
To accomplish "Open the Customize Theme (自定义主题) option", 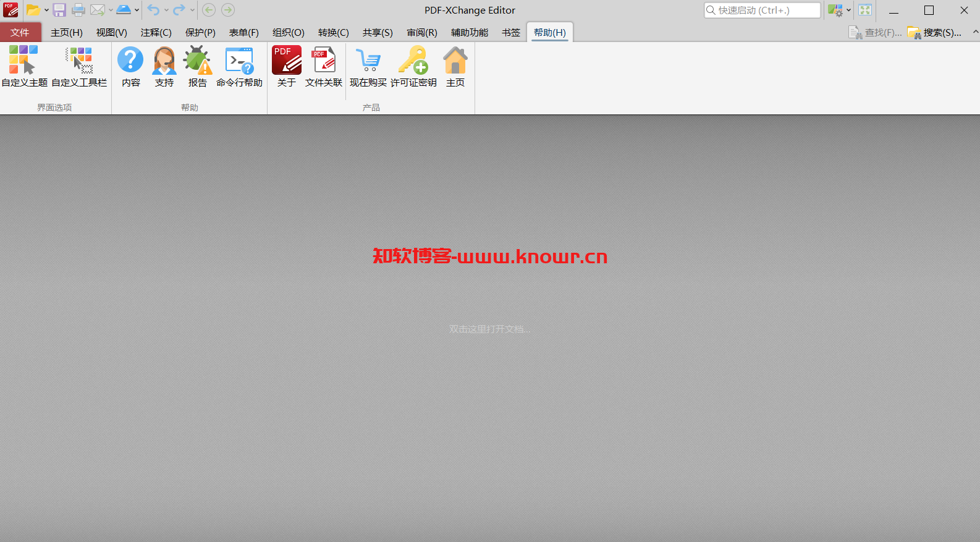I will 24,67.
